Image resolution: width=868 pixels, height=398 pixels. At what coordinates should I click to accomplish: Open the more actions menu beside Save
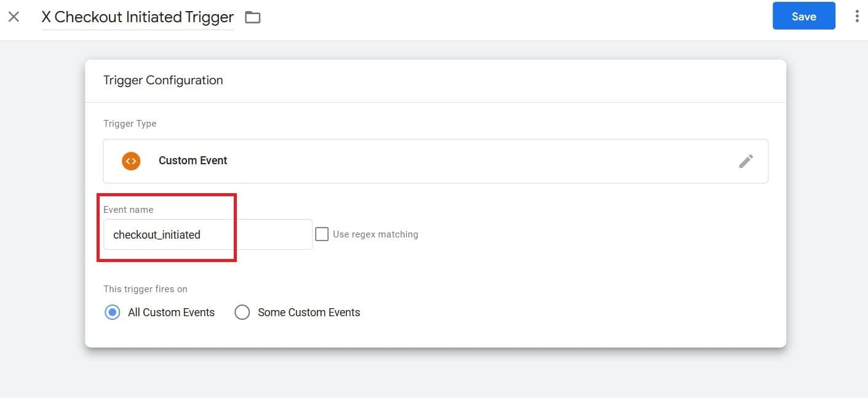pyautogui.click(x=857, y=15)
